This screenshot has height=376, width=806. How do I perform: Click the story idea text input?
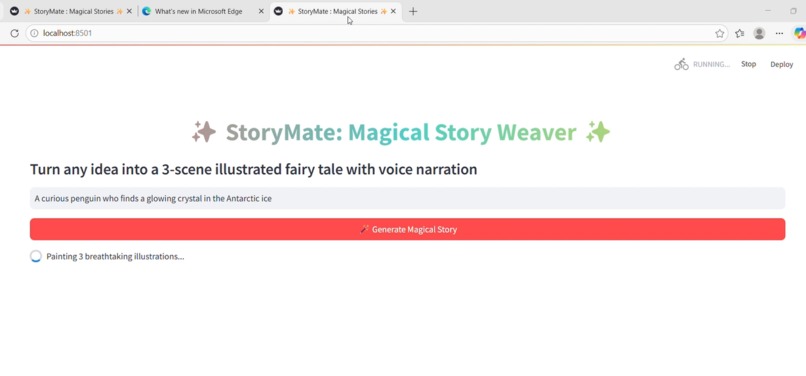pos(407,199)
